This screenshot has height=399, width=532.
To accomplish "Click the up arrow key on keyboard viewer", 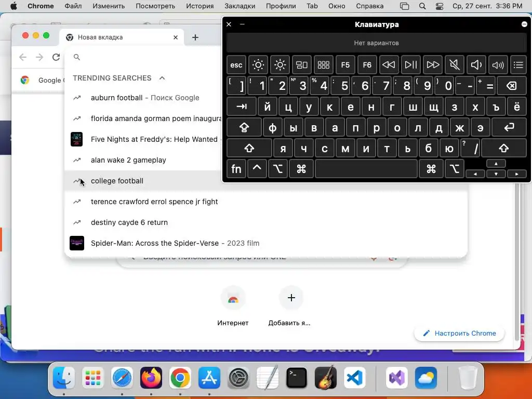I will [496, 164].
